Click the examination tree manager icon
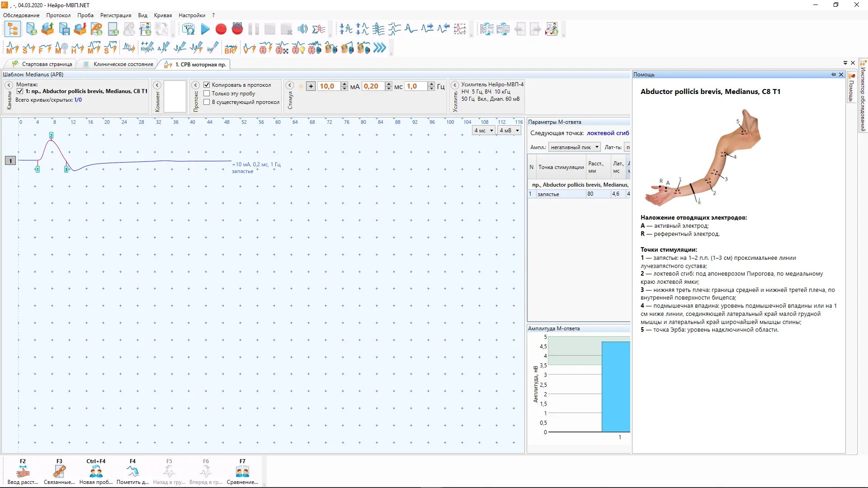 coord(13,29)
